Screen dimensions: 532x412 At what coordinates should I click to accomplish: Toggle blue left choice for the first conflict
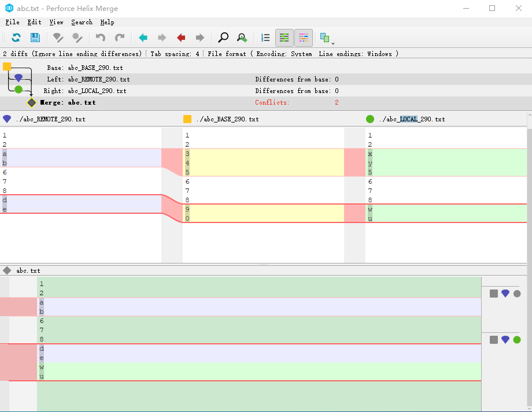(505, 294)
